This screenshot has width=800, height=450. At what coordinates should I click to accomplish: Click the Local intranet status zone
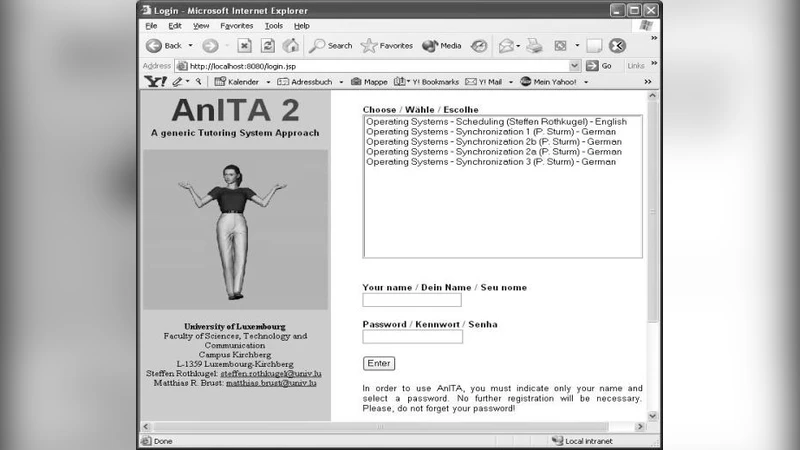(582, 441)
